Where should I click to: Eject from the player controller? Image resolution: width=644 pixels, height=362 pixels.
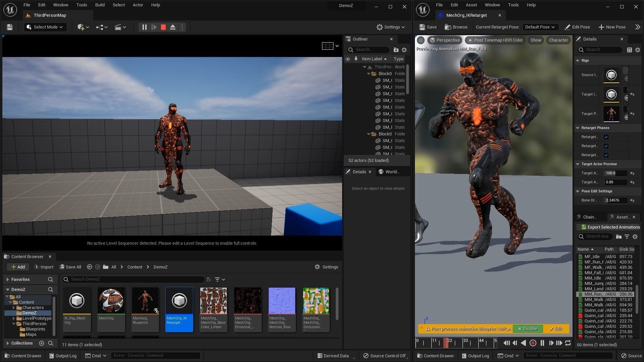(x=173, y=27)
